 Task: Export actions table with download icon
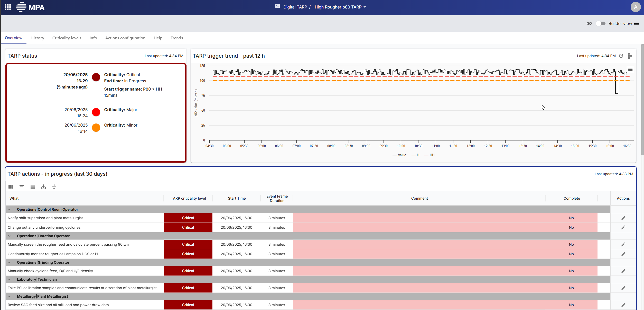click(43, 187)
